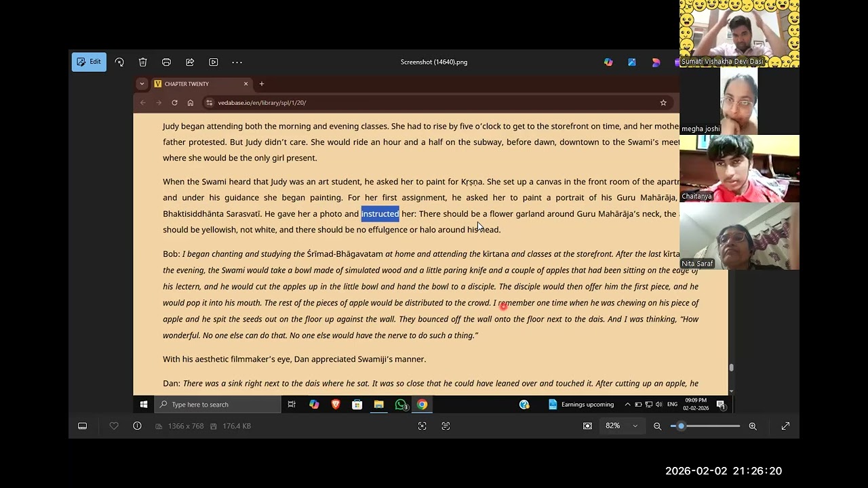
Task: Click the file name Screenshot (14640).png
Action: pyautogui.click(x=434, y=62)
